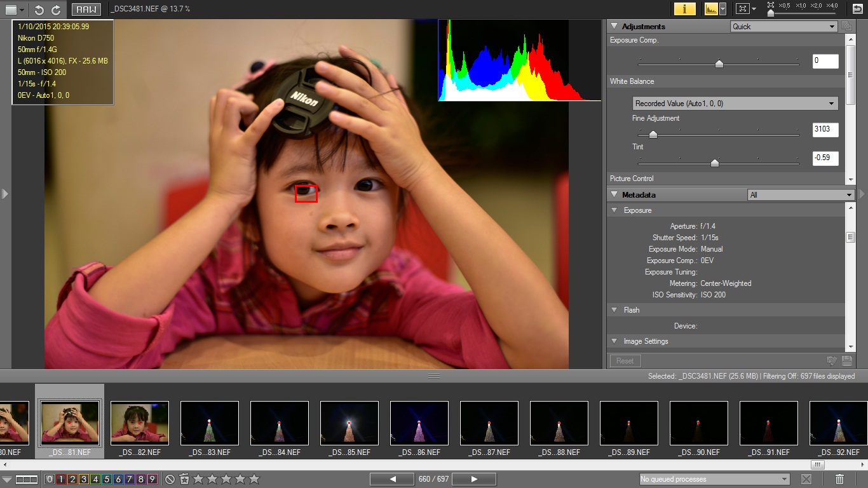Open the Quick adjustments dropdown
868x488 pixels.
(783, 27)
